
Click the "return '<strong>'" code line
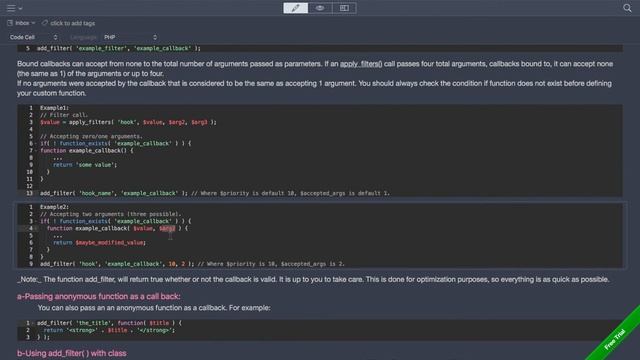(x=109, y=330)
